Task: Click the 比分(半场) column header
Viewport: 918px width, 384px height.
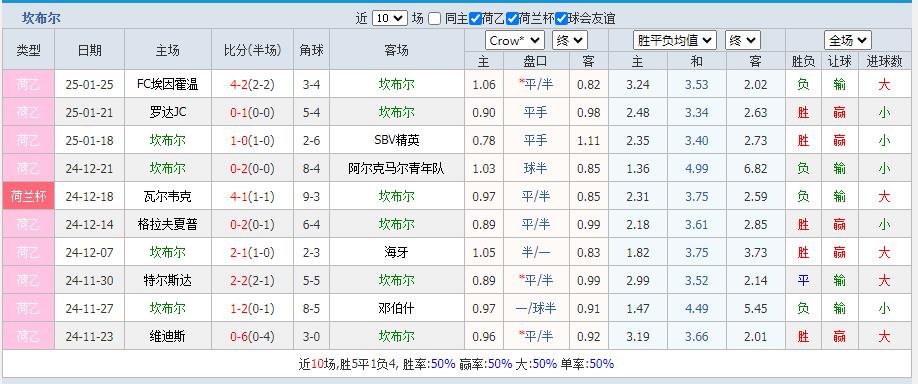Action: pos(252,50)
